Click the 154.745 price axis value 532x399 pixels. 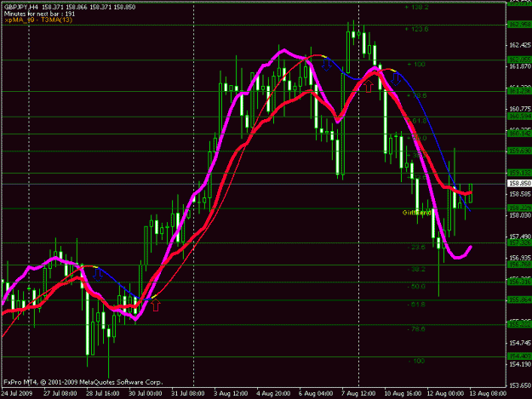click(x=519, y=343)
